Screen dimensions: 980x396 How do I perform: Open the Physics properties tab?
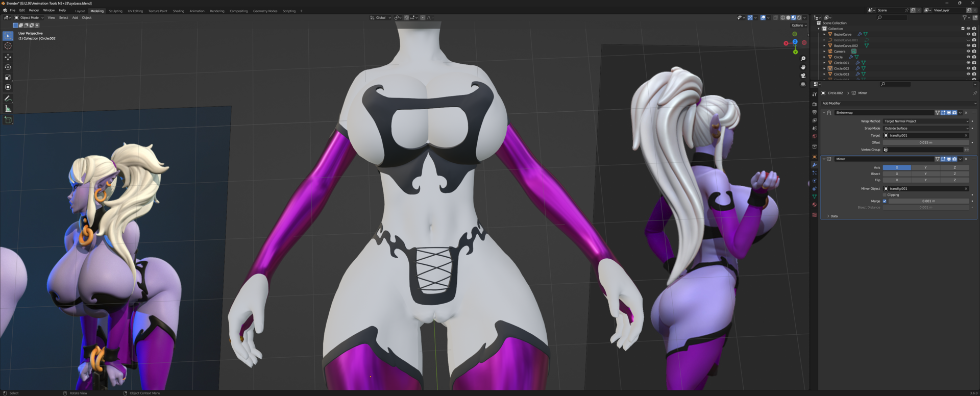pos(815,181)
